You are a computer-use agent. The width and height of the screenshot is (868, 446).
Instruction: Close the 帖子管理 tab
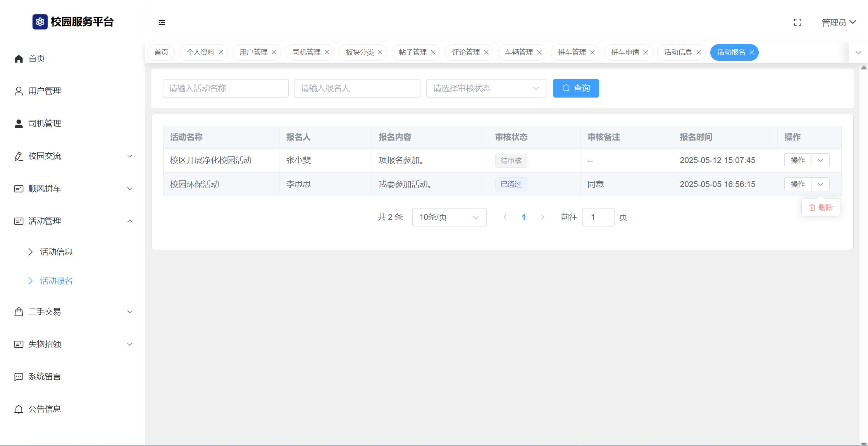433,52
